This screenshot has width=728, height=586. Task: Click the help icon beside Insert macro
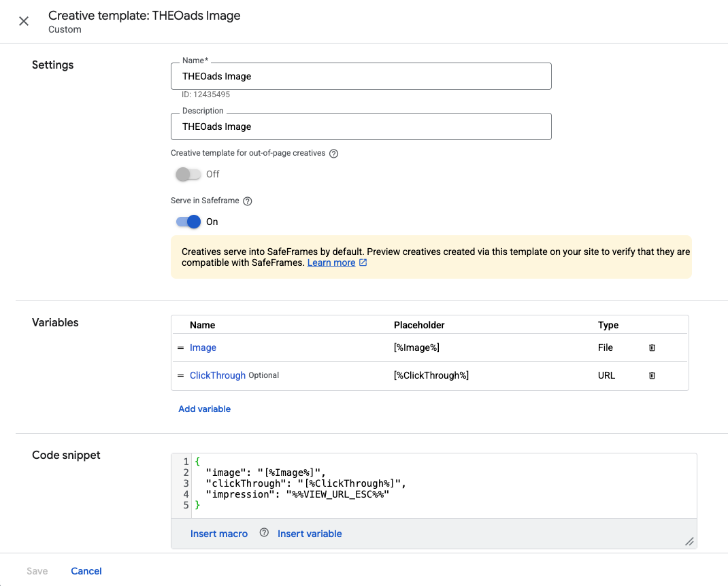click(x=264, y=533)
